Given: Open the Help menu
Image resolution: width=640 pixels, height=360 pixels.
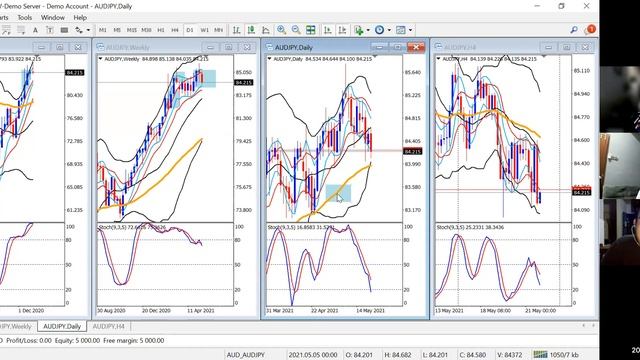Looking at the screenshot, I should coord(80,18).
